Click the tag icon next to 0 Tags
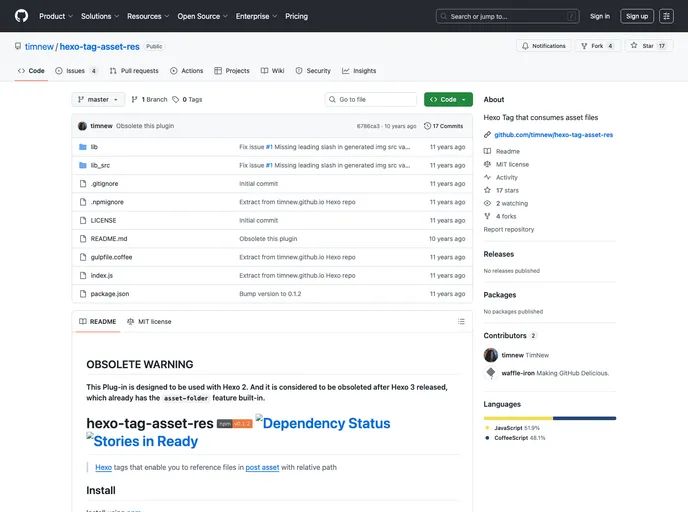The image size is (688, 512). pos(176,100)
